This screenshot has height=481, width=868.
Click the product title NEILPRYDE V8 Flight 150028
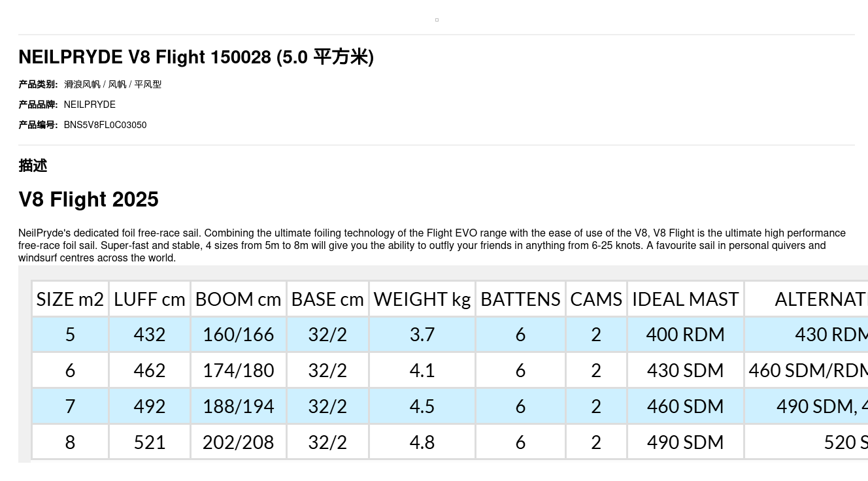pyautogui.click(x=196, y=58)
